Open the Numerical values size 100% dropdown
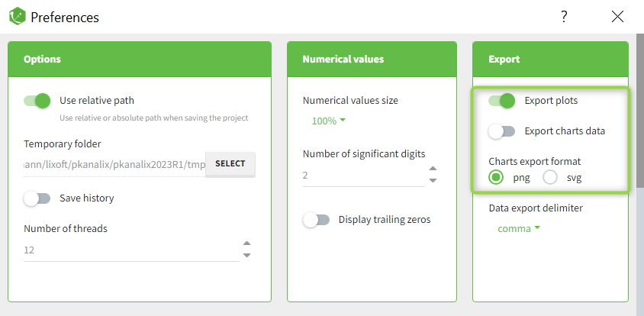The image size is (644, 316). 329,121
